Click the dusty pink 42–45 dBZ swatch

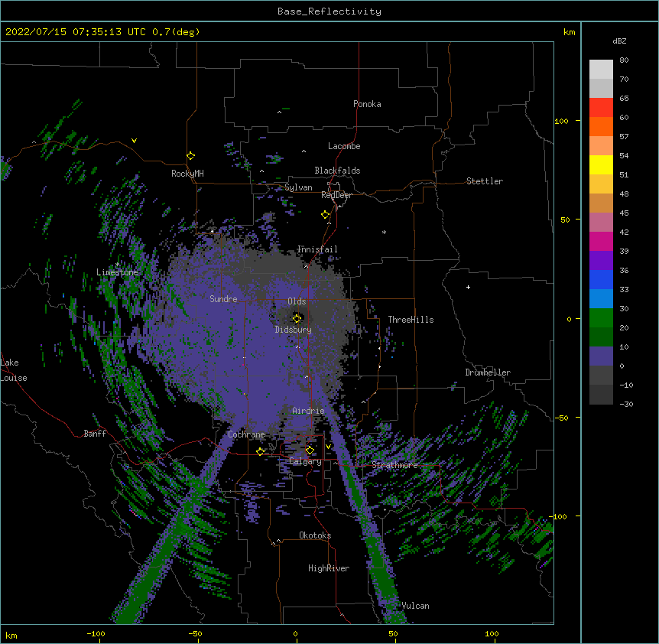click(x=601, y=223)
